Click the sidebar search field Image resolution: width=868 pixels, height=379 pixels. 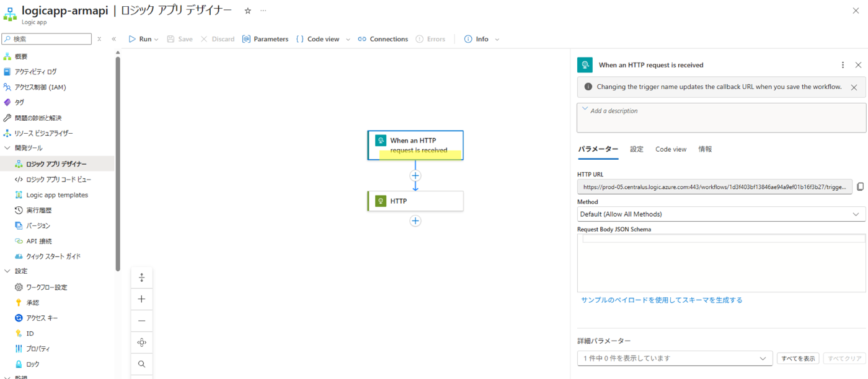pos(47,39)
